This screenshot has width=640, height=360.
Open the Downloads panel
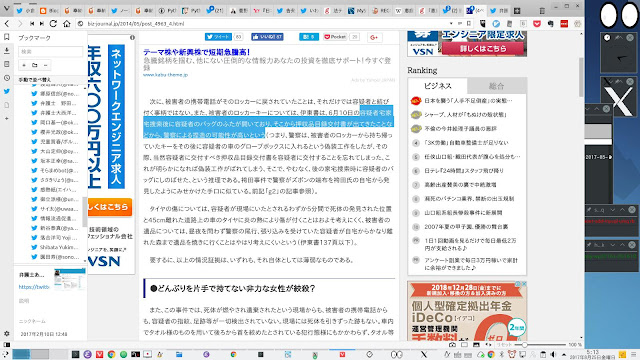point(7,51)
